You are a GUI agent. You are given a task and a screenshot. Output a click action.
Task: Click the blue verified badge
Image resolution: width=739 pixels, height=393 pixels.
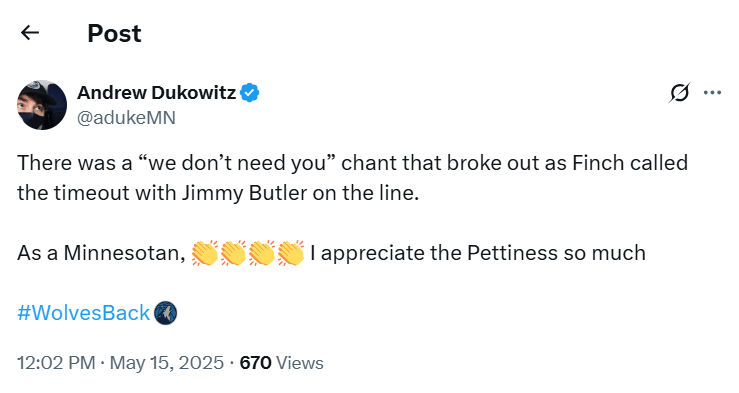pos(250,93)
